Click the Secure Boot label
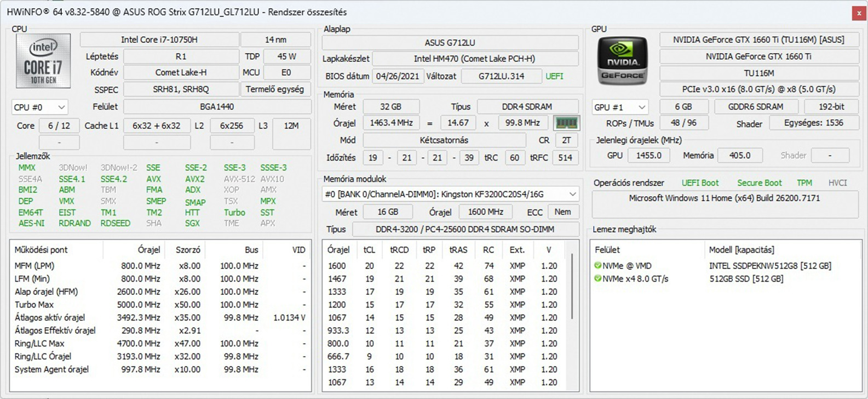The height and width of the screenshot is (399, 868). click(760, 183)
